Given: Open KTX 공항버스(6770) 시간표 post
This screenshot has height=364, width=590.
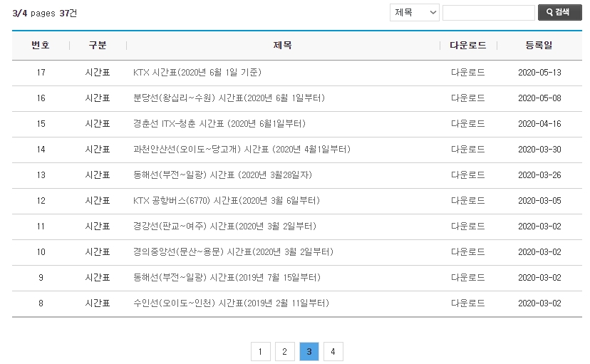Looking at the screenshot, I should [226, 200].
